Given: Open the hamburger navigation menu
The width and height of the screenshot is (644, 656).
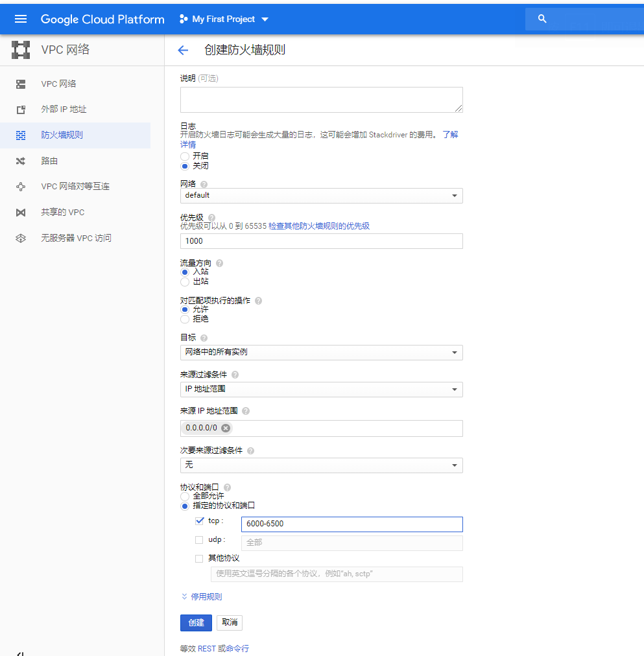Looking at the screenshot, I should tap(21, 19).
